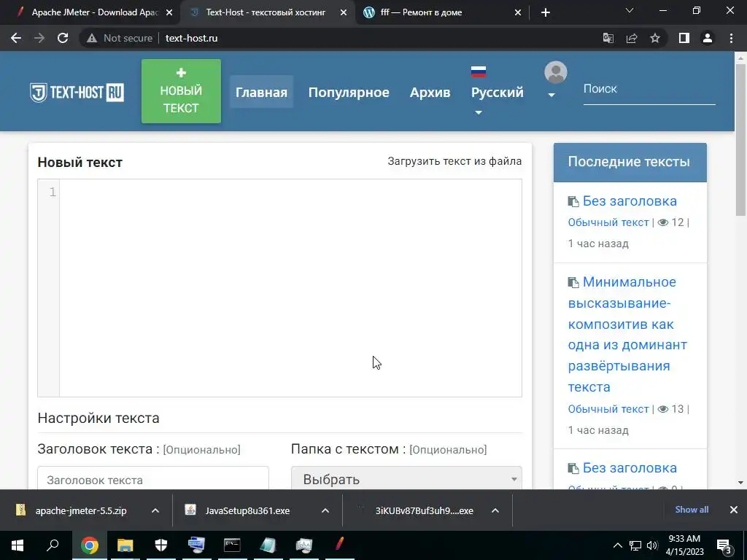Open the JMeter feather taskbar icon
The image size is (747, 560).
click(339, 544)
